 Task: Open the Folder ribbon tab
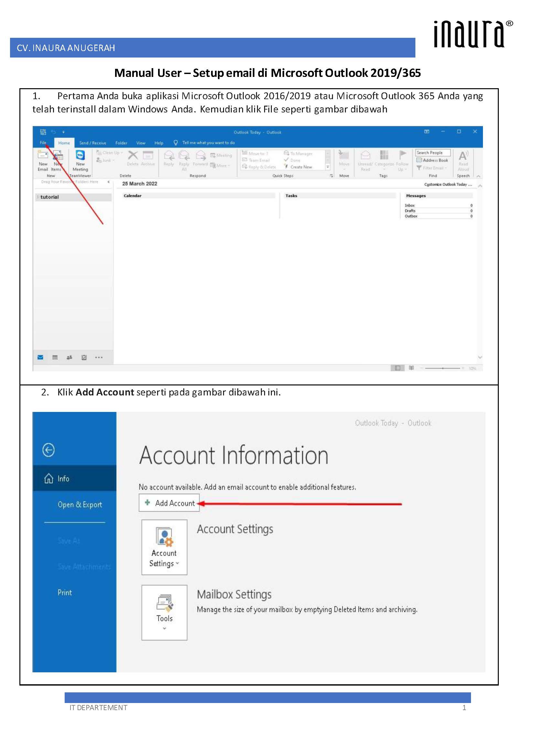point(121,143)
